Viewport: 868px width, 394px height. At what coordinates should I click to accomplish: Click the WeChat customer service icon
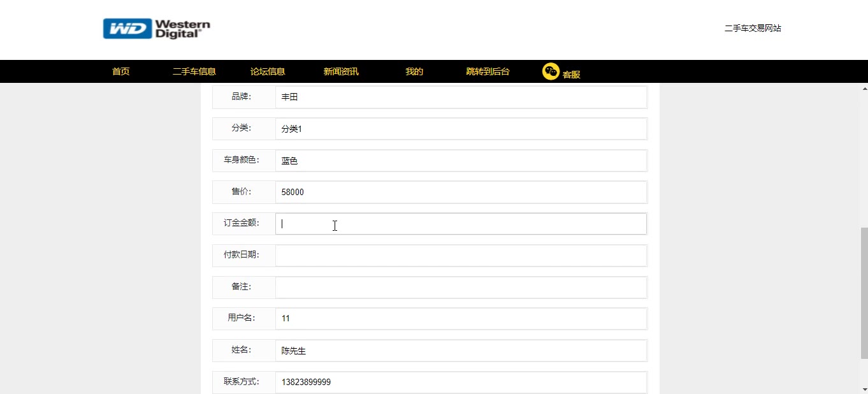point(551,71)
